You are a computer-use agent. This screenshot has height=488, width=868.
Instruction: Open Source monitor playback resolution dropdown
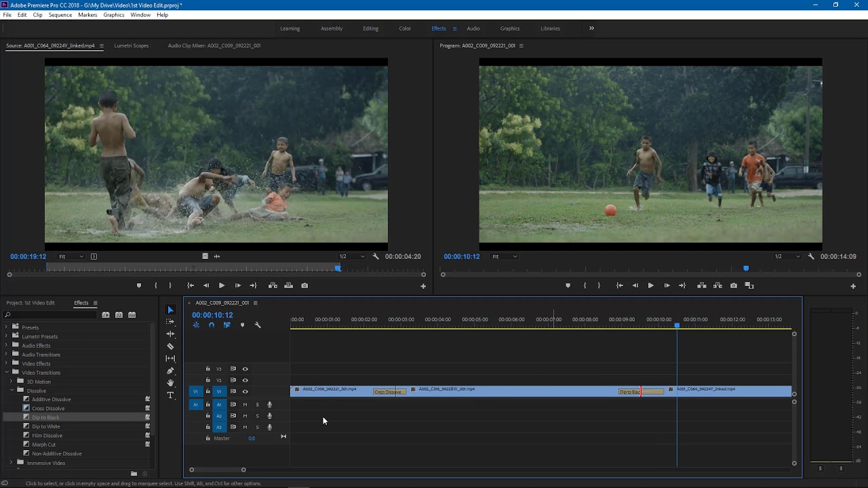351,256
